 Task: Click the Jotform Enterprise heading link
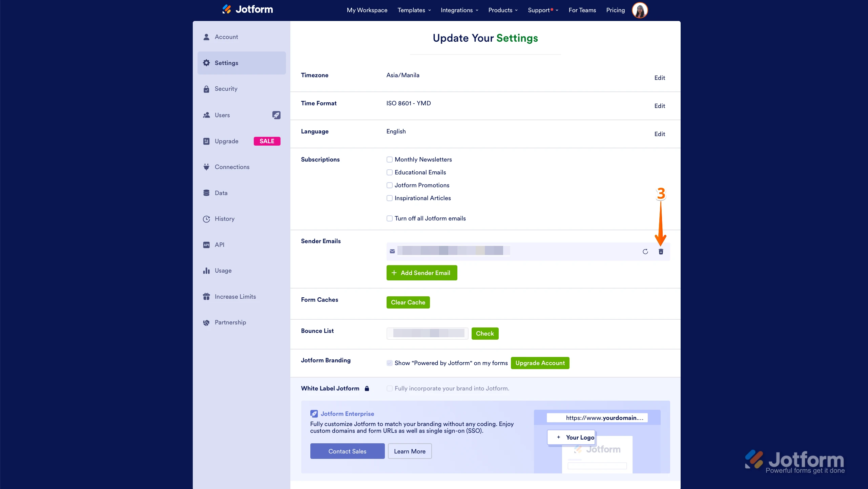[347, 414]
